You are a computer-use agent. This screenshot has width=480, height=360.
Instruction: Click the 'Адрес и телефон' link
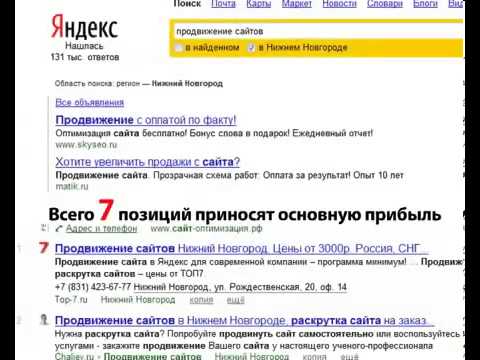[101, 229]
